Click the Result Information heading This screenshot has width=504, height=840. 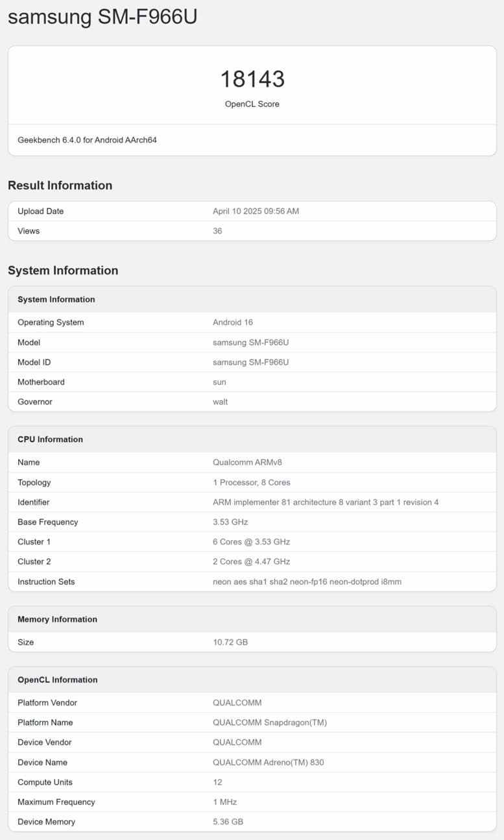tap(60, 186)
